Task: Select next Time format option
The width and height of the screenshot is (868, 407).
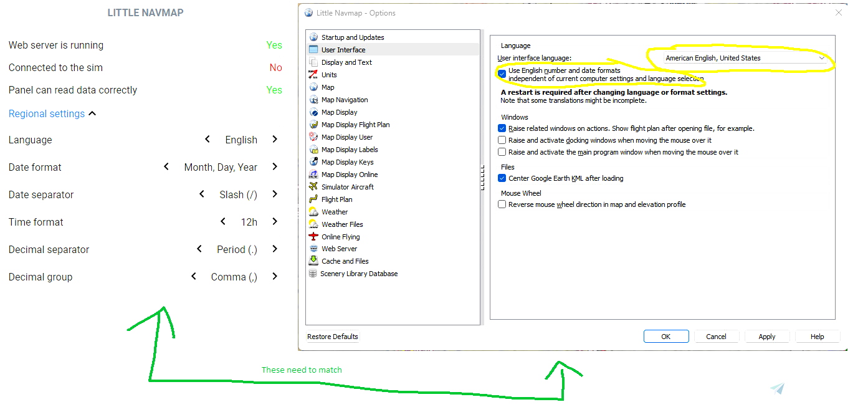Action: pyautogui.click(x=275, y=222)
